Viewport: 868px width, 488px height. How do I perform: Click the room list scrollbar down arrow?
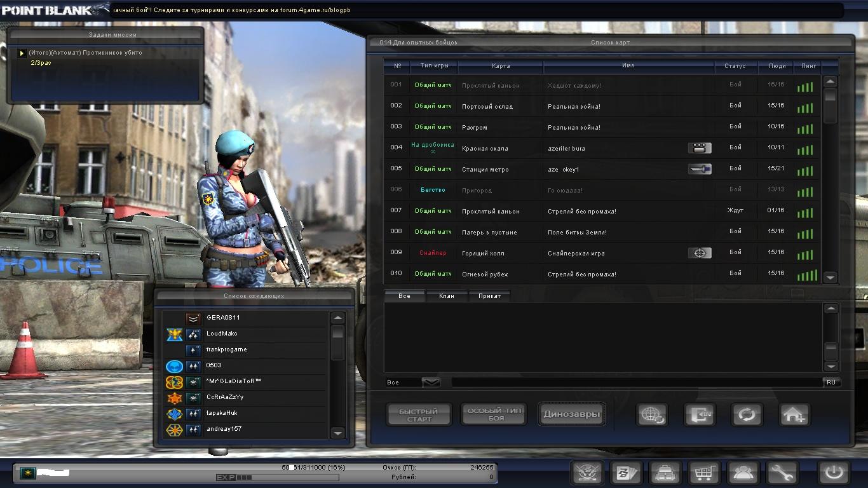(x=830, y=277)
